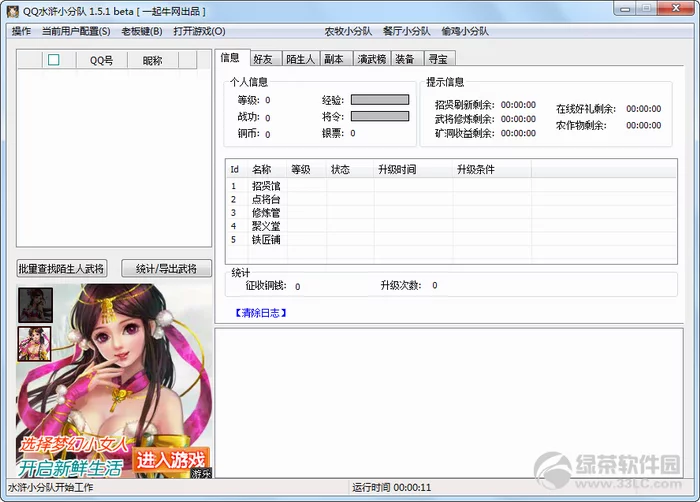Select the 点将台 row in building table
Screen dimensions: 700x502
451,199
